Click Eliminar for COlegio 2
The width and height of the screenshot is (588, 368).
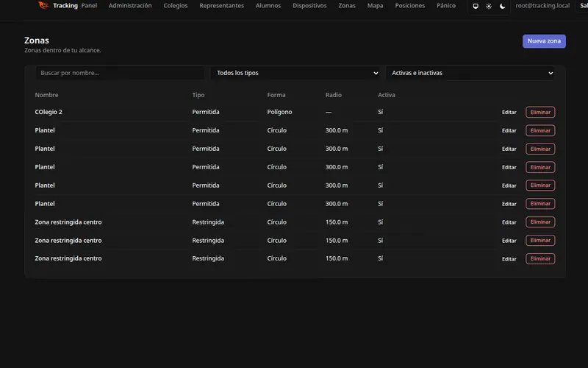[540, 113]
